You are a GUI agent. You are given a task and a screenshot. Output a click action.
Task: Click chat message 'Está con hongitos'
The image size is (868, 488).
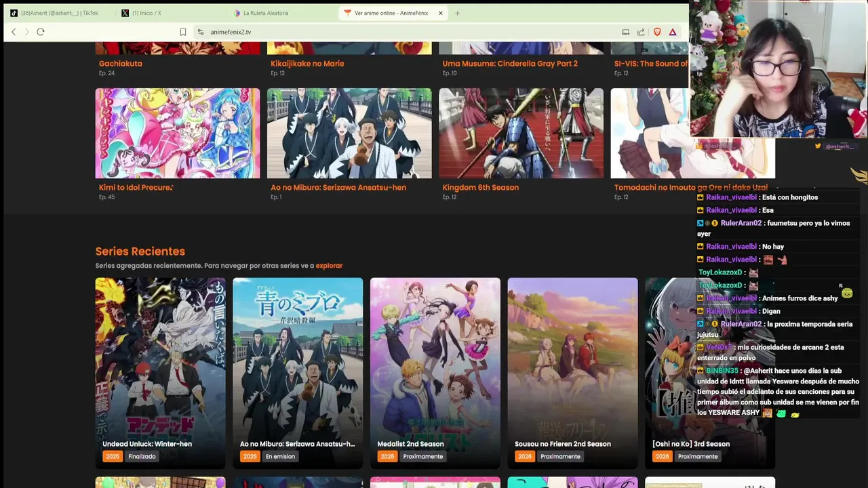[790, 197]
